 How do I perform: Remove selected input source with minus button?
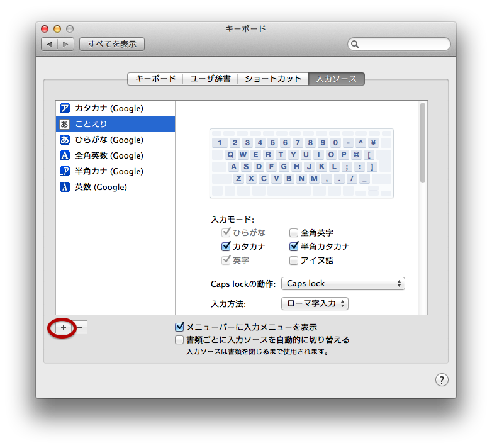[80, 327]
